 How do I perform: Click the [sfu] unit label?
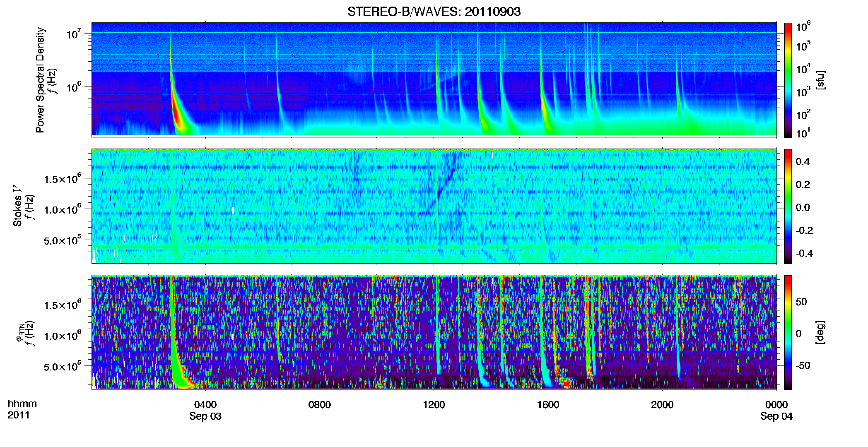820,80
